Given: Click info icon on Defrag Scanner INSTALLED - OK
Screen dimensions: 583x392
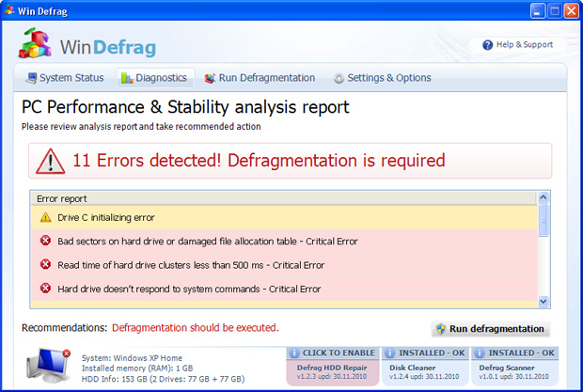Looking at the screenshot, I should click(x=480, y=353).
